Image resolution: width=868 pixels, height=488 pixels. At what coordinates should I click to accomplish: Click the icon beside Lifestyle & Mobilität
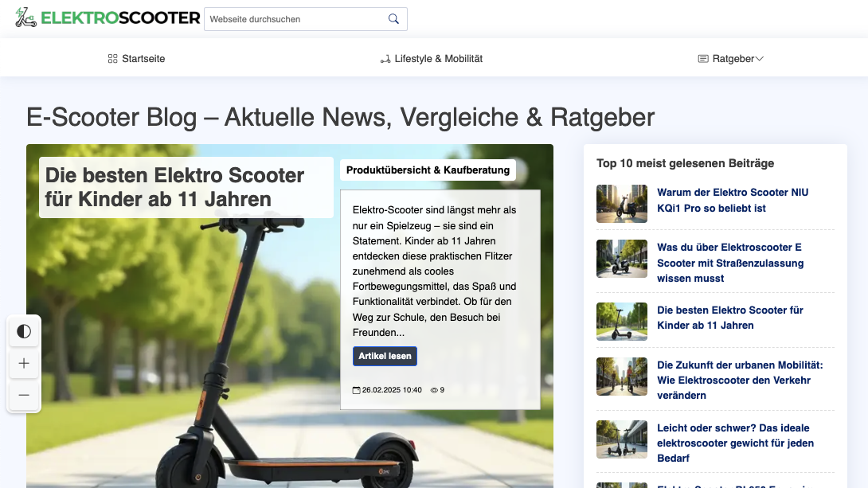[385, 58]
